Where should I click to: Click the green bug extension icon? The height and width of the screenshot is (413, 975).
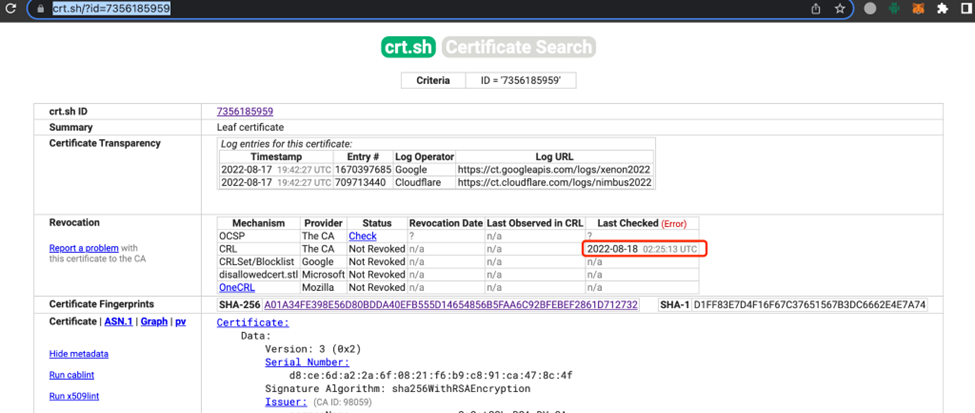[x=894, y=9]
